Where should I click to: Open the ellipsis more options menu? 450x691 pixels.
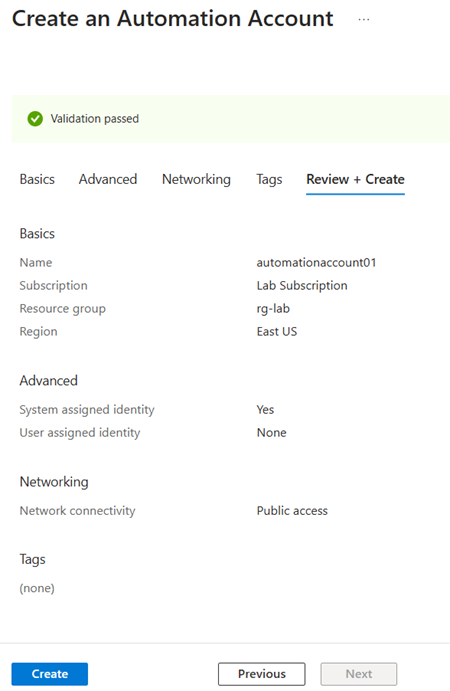pos(364,19)
